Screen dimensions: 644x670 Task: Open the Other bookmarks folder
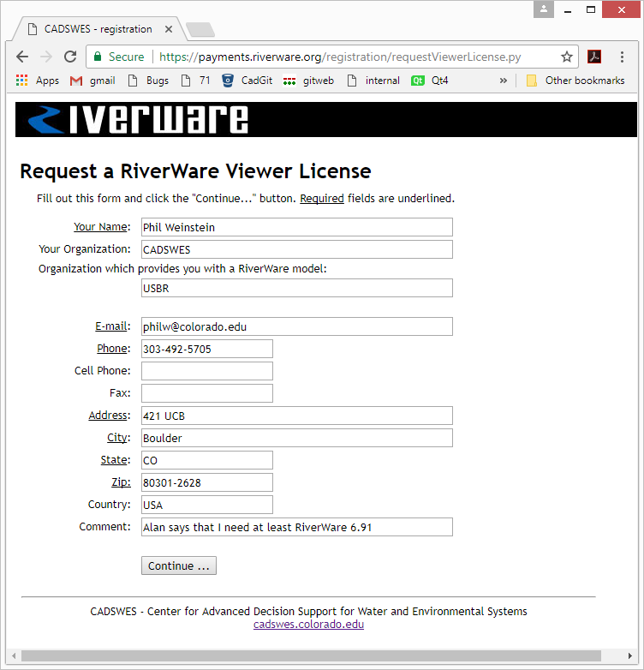(575, 81)
